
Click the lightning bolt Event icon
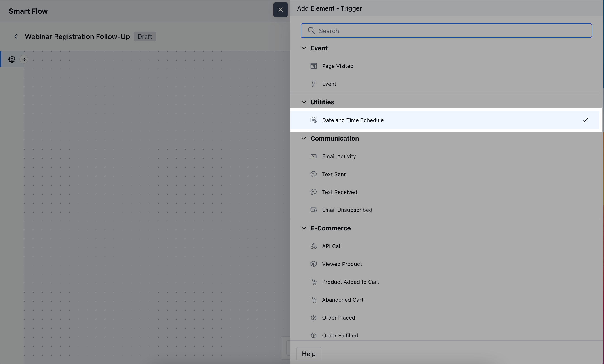pos(314,84)
